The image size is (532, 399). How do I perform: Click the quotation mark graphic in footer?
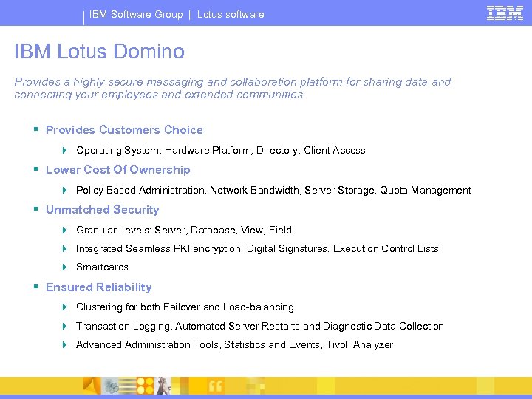(215, 386)
